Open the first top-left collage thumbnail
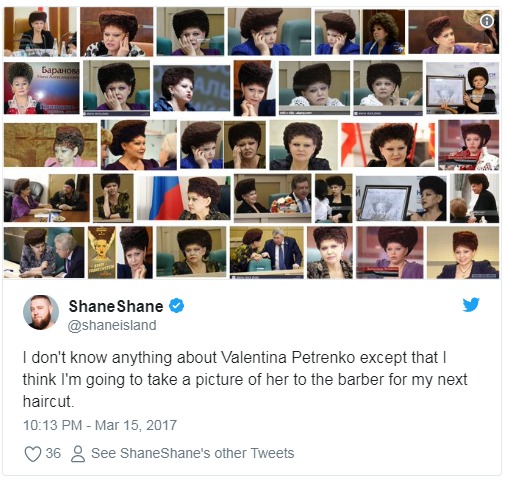The image size is (508, 481). click(40, 32)
